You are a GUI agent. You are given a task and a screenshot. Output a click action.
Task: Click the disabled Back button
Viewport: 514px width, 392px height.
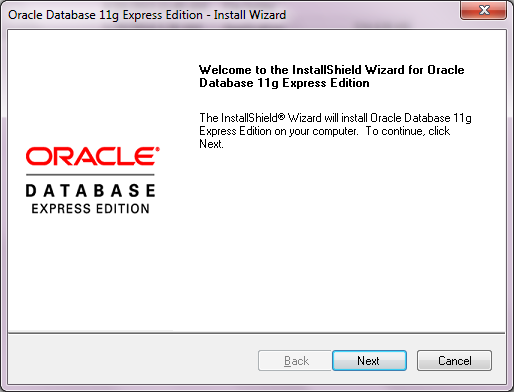click(x=295, y=360)
